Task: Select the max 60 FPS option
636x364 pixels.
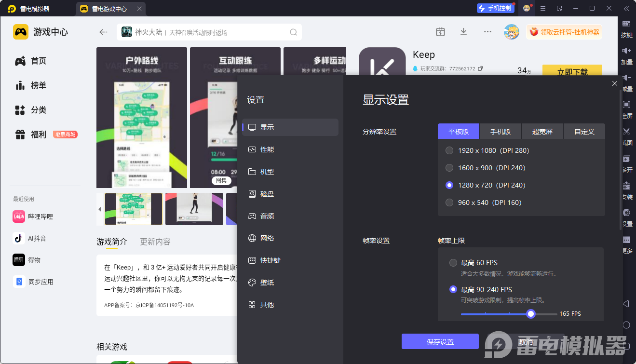Action: (x=453, y=263)
